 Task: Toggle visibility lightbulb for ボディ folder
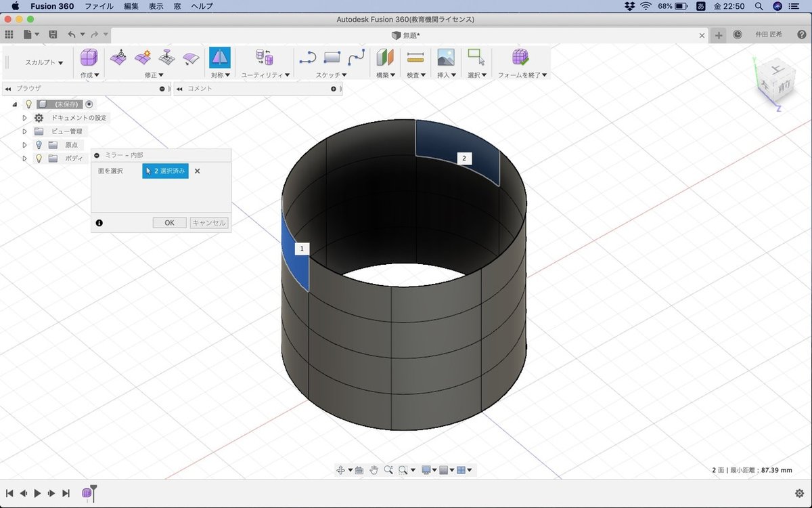click(x=39, y=158)
